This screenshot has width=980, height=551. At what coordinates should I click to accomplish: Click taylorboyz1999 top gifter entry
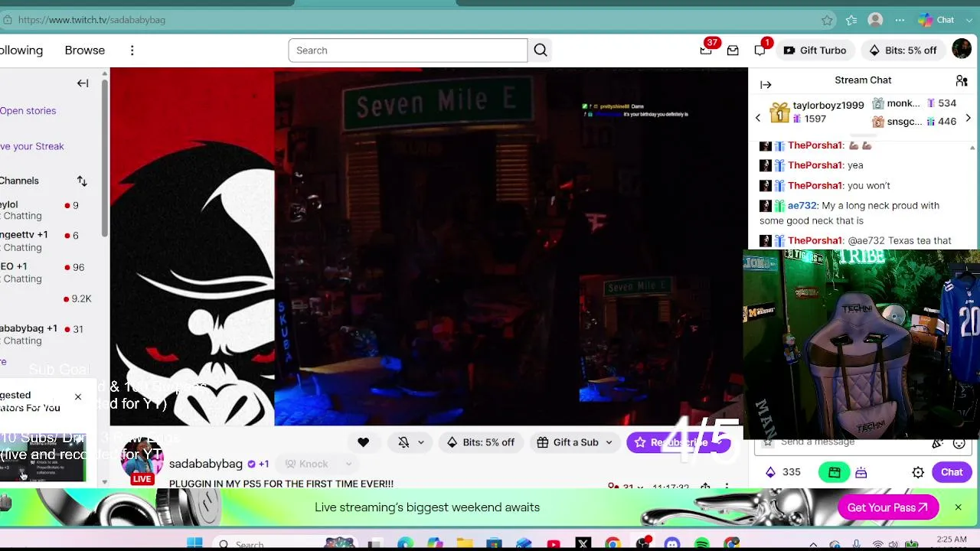tap(816, 112)
